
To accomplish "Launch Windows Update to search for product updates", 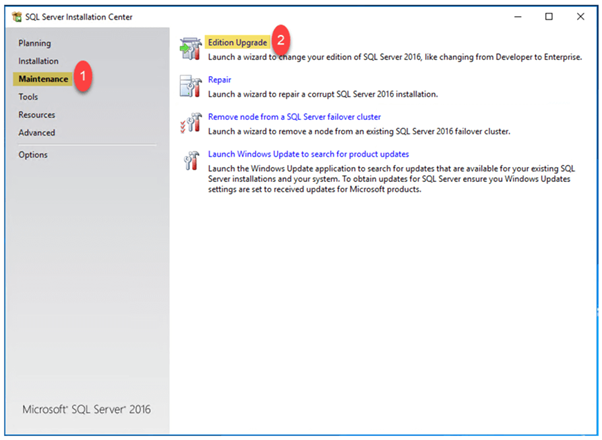I will [308, 154].
